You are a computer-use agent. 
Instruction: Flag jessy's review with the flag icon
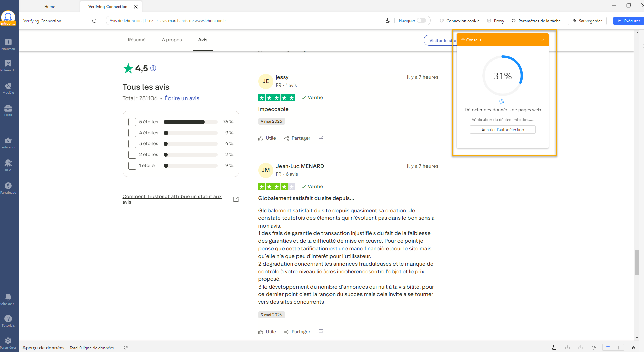(x=321, y=138)
